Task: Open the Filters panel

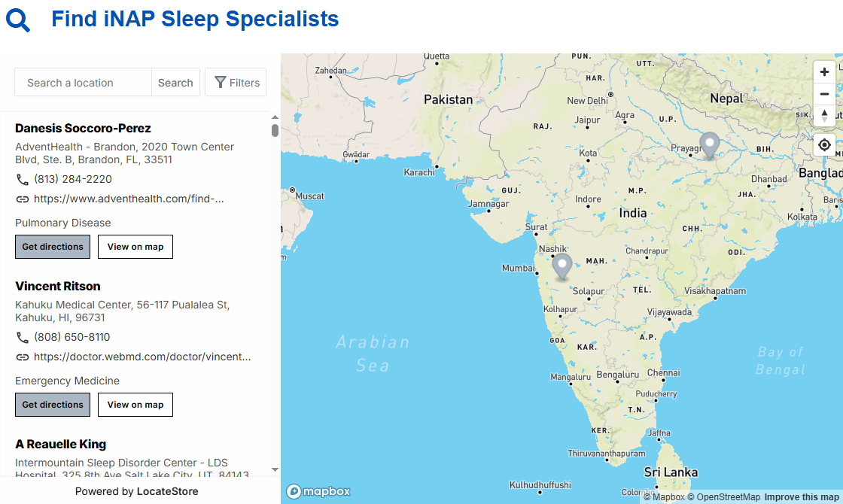Action: pos(236,83)
